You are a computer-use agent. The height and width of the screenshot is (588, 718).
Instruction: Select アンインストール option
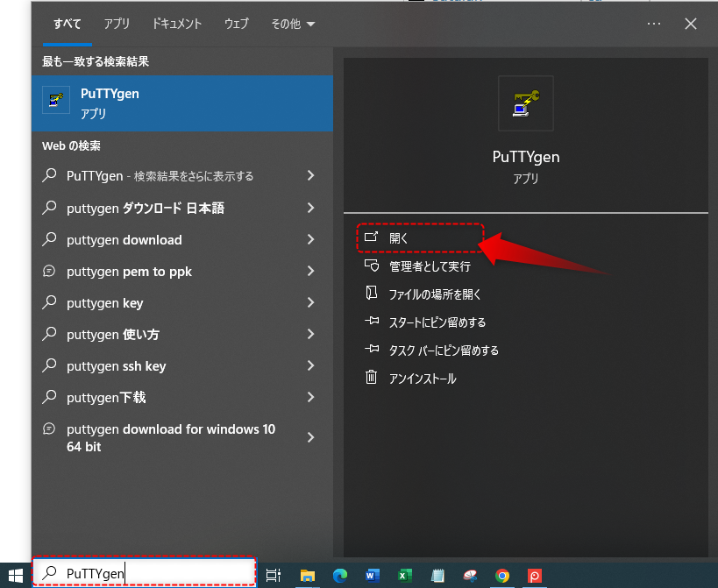[x=423, y=379]
